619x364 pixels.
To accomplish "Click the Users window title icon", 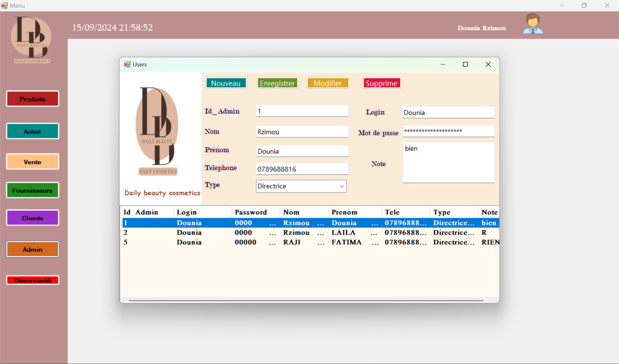I will point(127,64).
